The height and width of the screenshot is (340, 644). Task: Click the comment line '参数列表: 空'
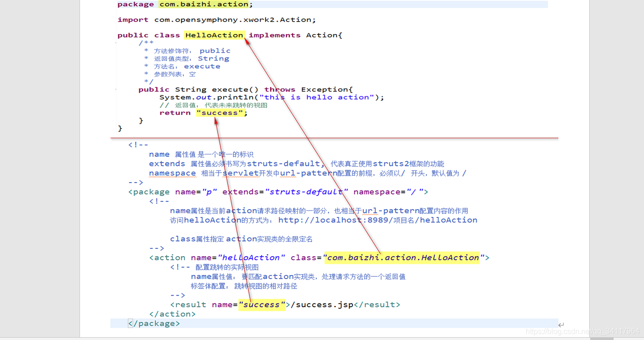[170, 74]
